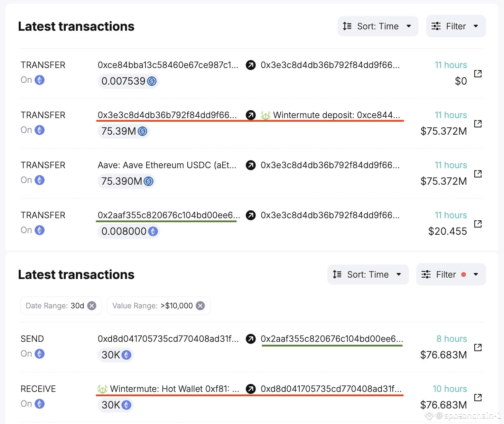This screenshot has height=424, width=504.
Task: Open external link for $0 transfer row
Action: (x=478, y=74)
